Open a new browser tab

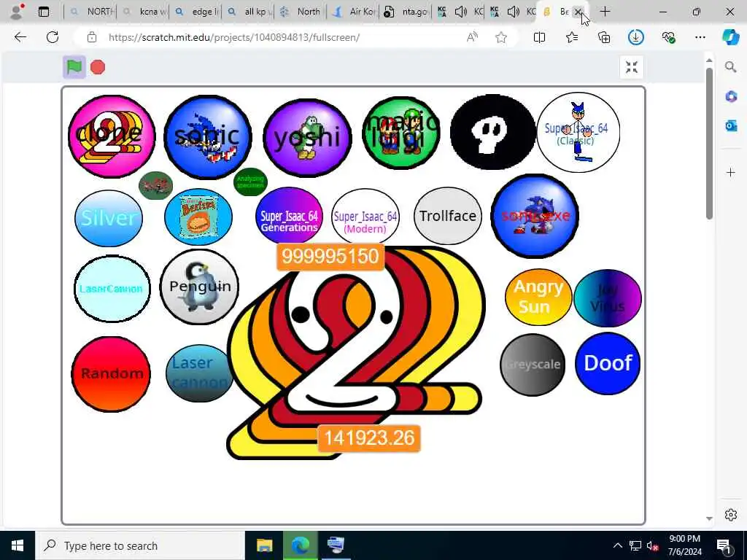click(605, 12)
